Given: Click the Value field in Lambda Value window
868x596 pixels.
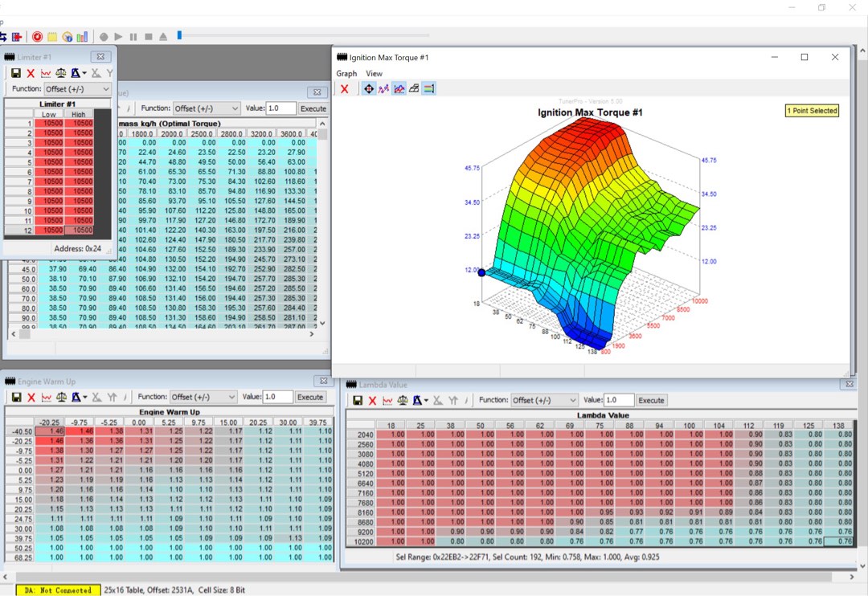Looking at the screenshot, I should click(x=619, y=400).
